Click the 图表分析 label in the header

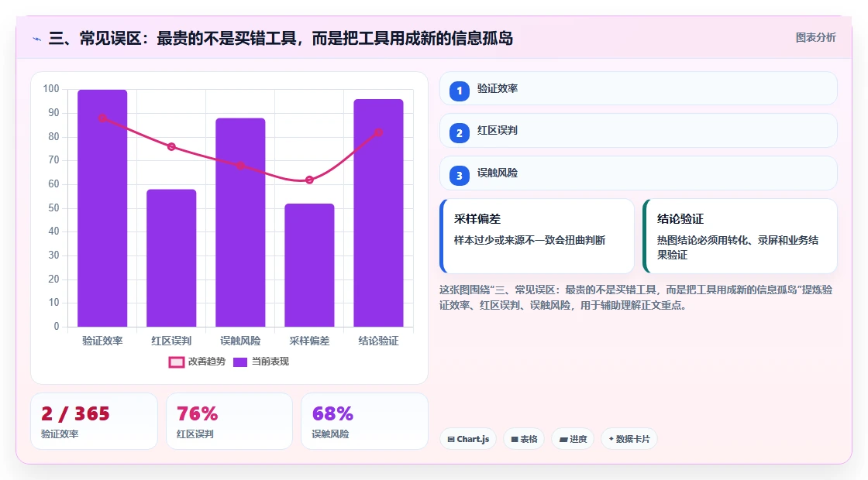click(815, 38)
